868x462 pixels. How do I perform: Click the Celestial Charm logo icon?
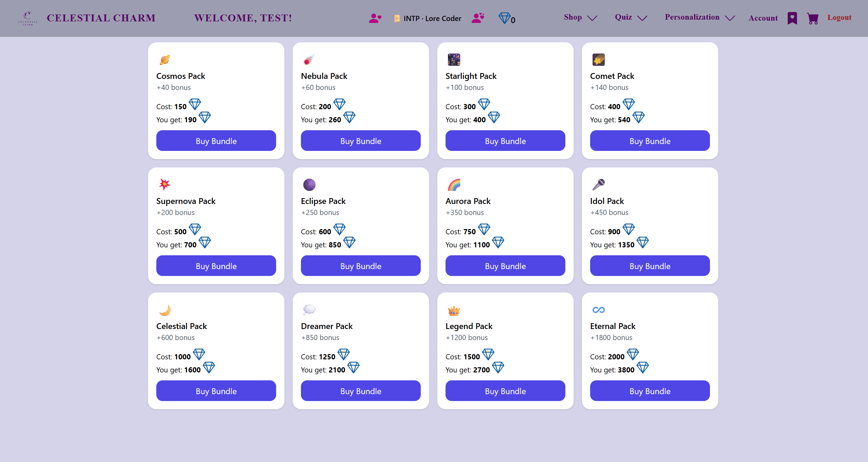coord(28,18)
